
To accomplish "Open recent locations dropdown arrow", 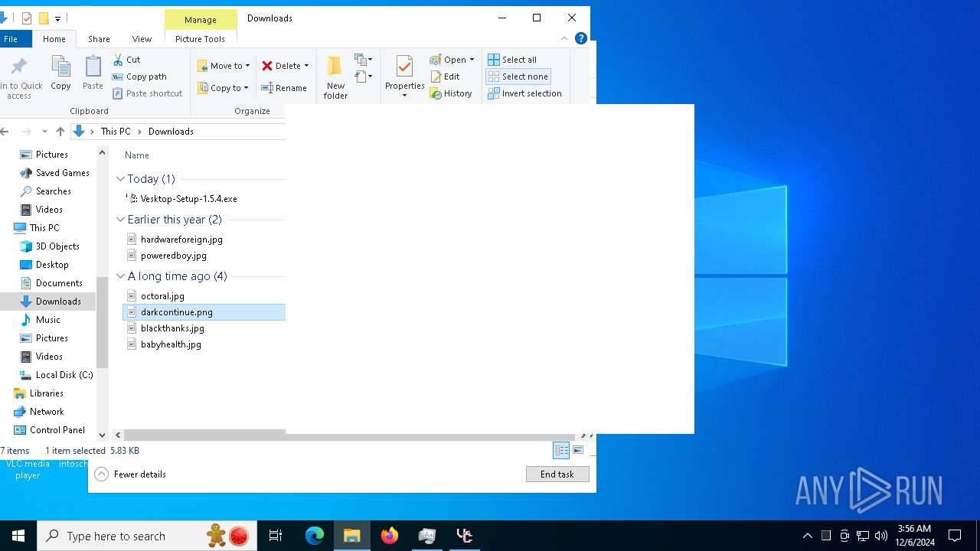I will point(44,132).
